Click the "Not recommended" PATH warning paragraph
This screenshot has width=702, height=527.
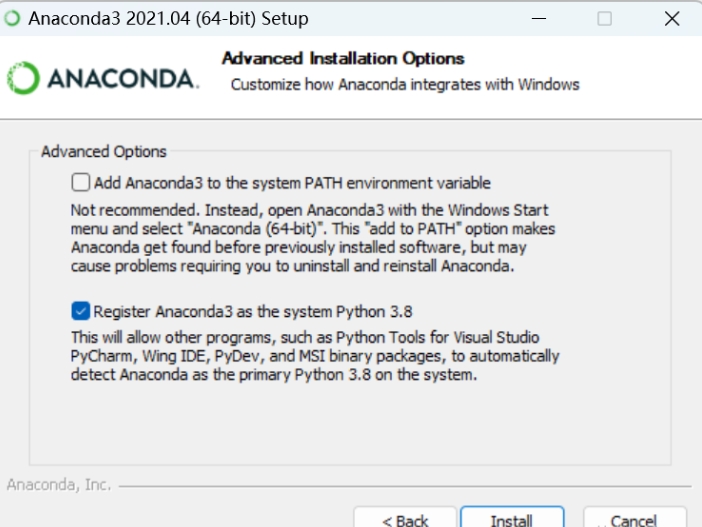[310, 239]
